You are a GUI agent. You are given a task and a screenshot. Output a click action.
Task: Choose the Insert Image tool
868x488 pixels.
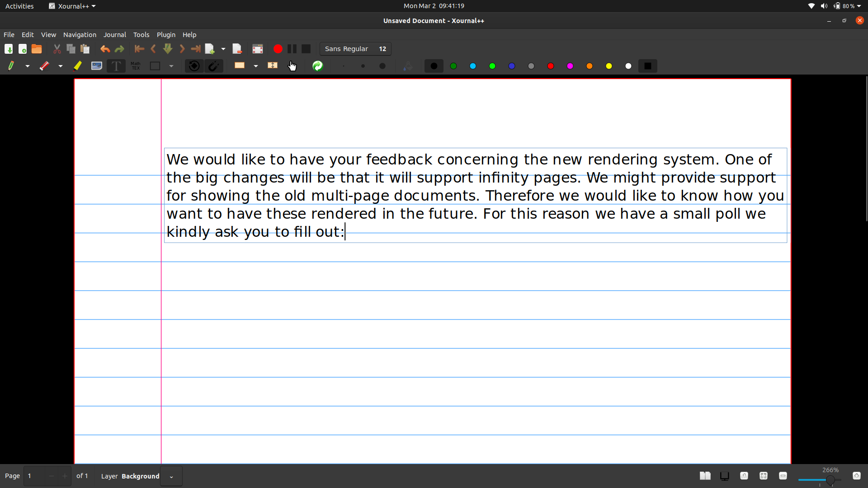(97, 66)
